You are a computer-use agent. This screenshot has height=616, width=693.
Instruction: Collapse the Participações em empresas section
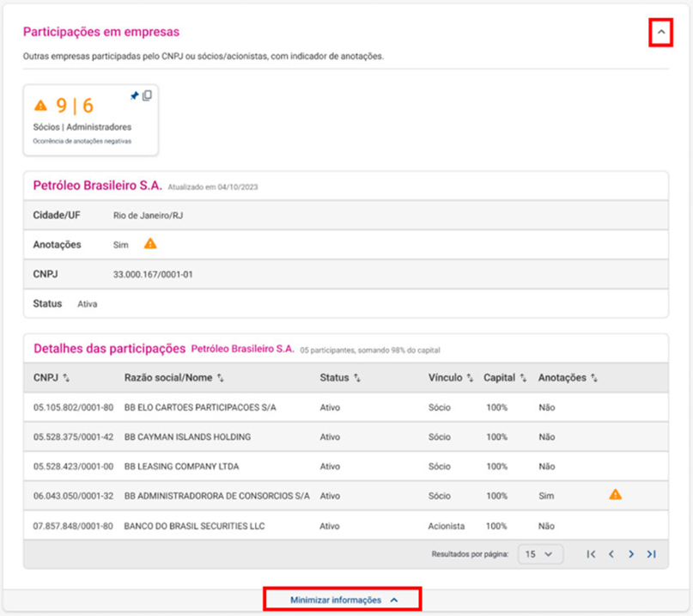click(660, 32)
